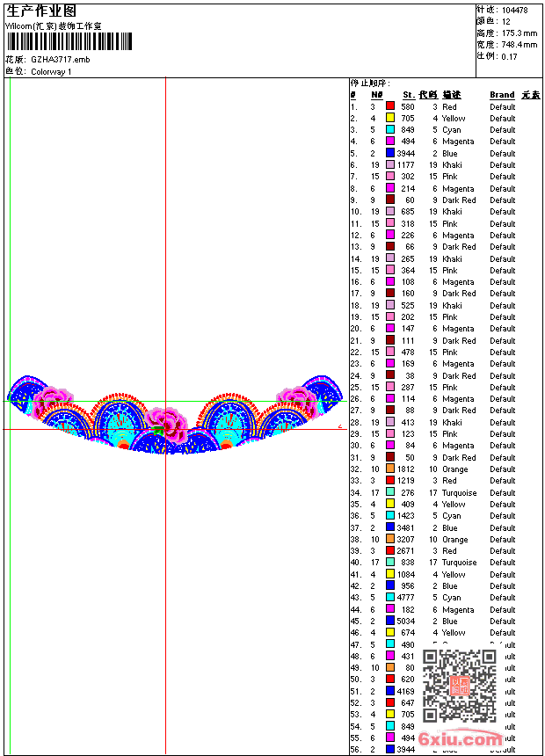Viewport: 545px width, 756px height.
Task: Click the stitch count '1423'
Action: (405, 516)
